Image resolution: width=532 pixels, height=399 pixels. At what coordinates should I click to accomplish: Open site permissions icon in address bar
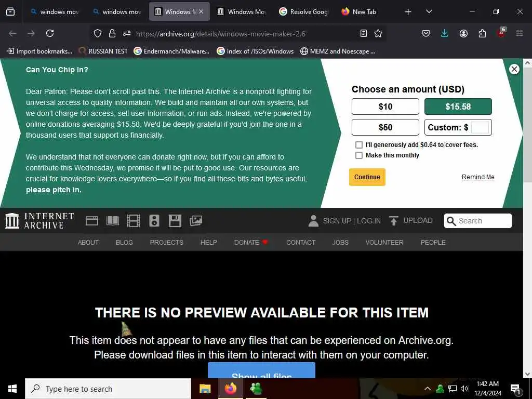pyautogui.click(x=127, y=33)
